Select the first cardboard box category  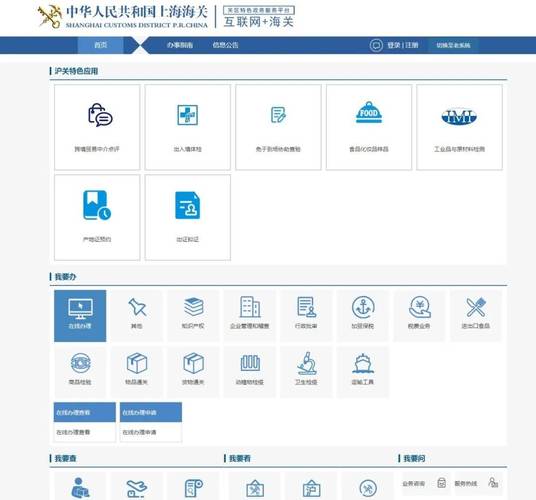137,372
